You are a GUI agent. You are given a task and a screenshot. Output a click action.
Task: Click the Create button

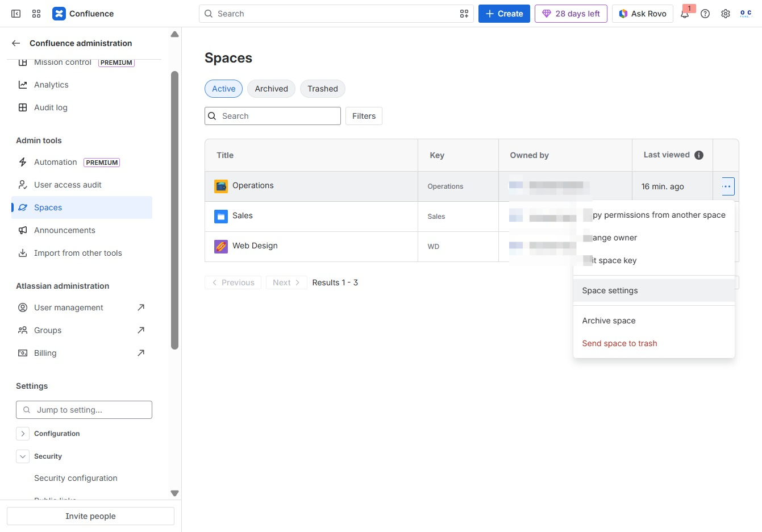pos(504,14)
